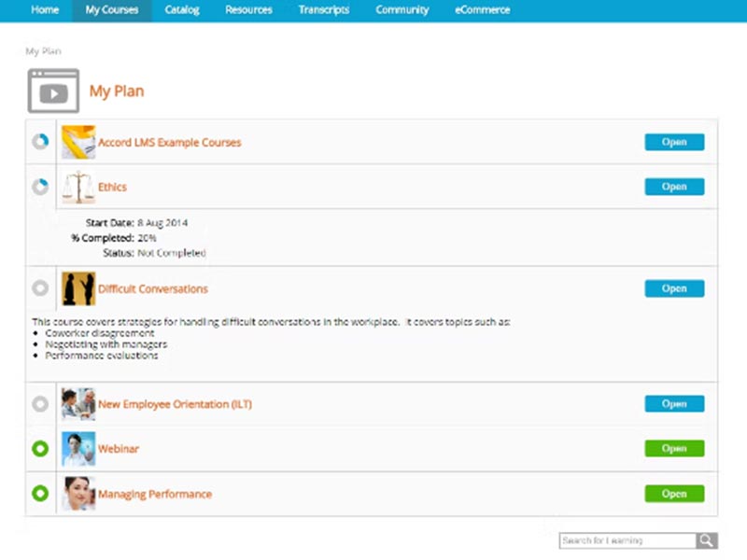Viewport: 747px width, 560px height.
Task: Click progress ring beside Accord LMS Example Courses
Action: pos(40,142)
